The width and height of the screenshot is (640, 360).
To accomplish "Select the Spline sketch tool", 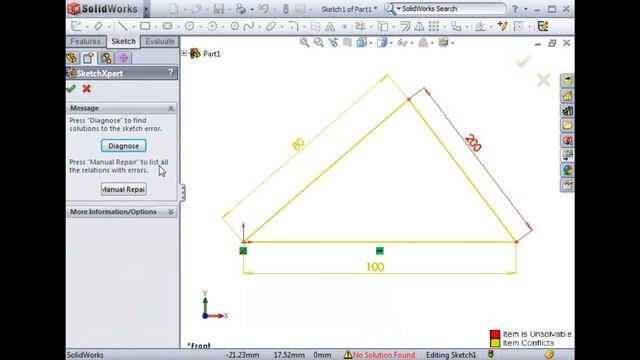I will pyautogui.click(x=249, y=26).
